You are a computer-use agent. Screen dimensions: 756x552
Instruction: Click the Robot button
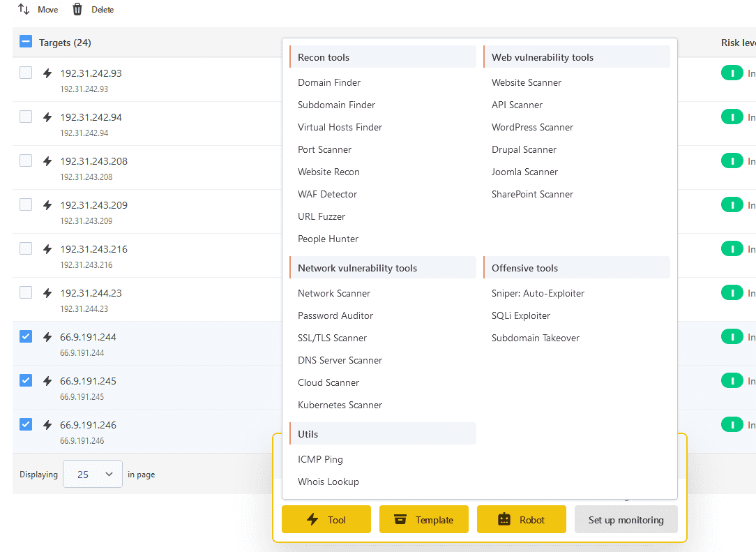click(x=521, y=519)
